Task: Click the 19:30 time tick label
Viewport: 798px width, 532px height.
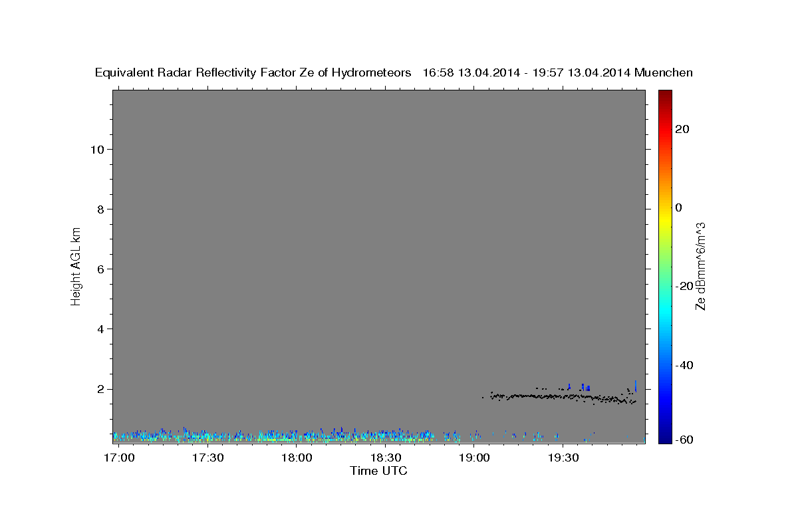Action: coord(563,458)
